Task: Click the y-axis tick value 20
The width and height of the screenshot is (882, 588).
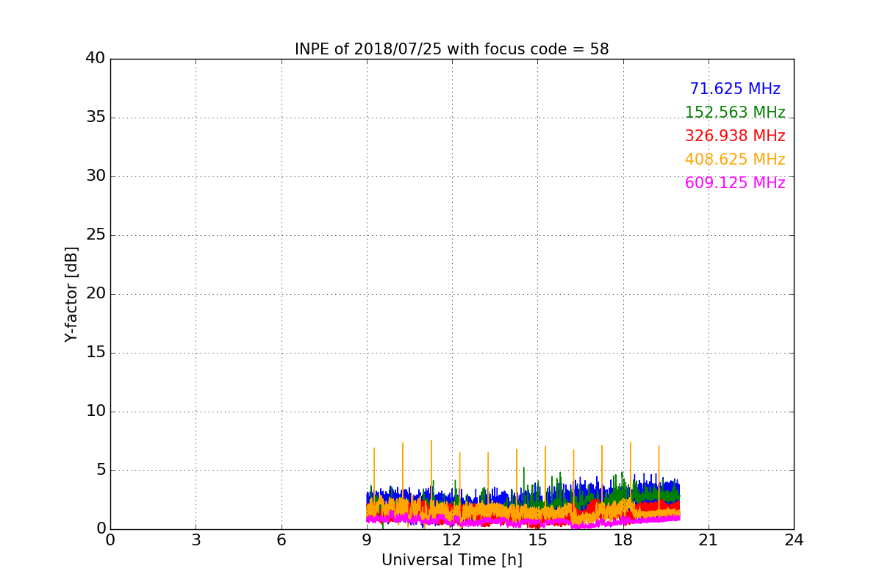Action: [96, 294]
